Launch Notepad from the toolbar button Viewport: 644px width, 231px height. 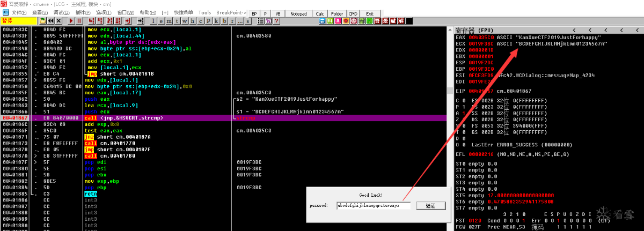click(298, 13)
